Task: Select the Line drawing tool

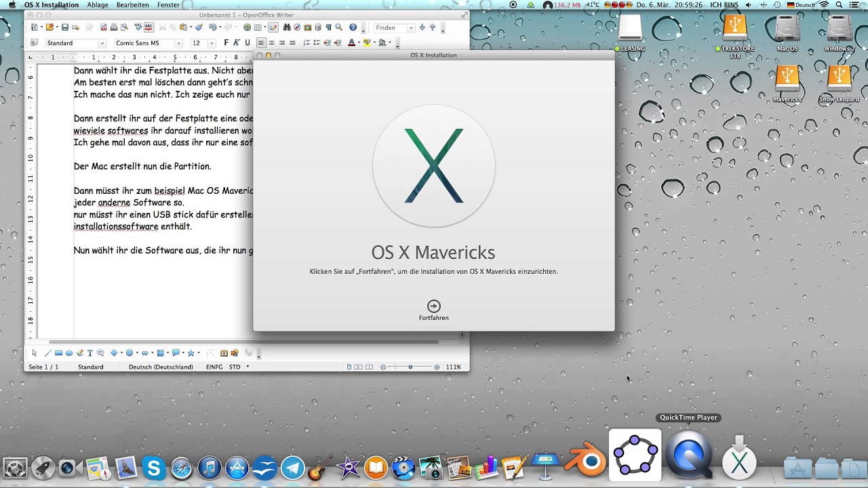Action: (47, 353)
